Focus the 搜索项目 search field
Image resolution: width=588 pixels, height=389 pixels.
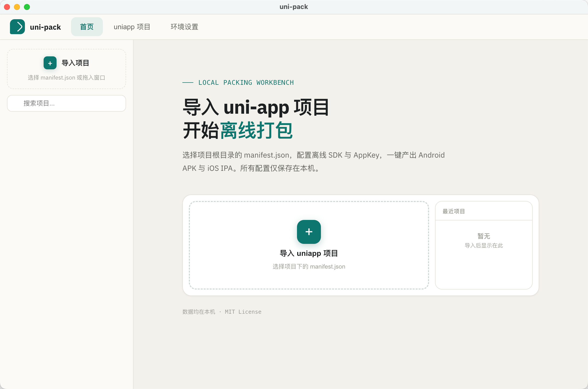[x=67, y=103]
